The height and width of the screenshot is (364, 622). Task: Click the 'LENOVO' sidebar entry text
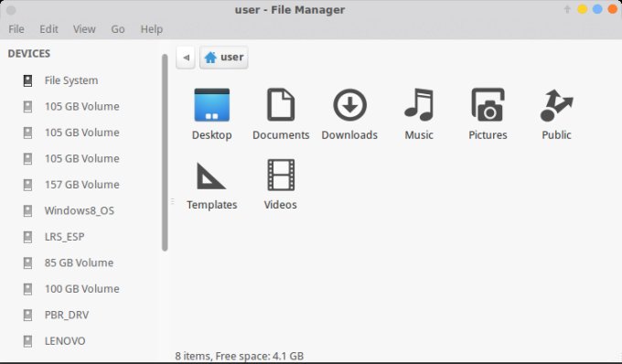65,341
